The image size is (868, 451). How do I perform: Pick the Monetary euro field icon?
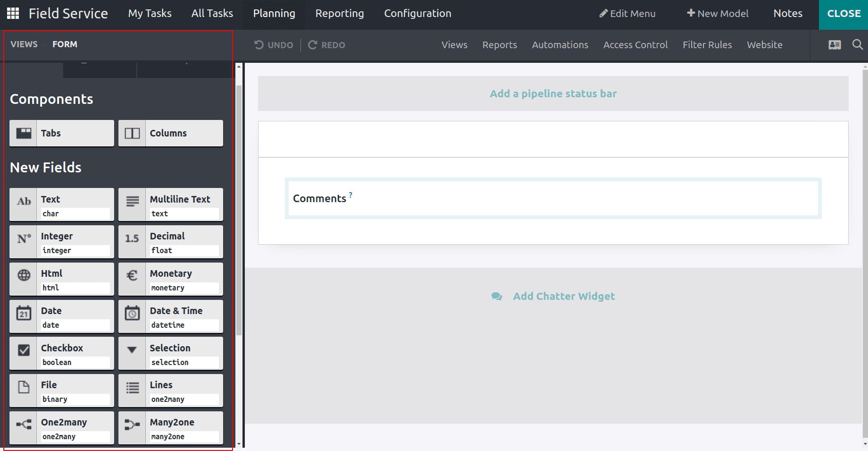pyautogui.click(x=132, y=275)
